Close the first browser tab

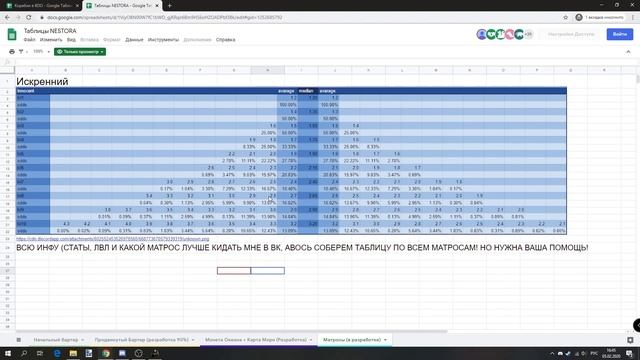(77, 6)
